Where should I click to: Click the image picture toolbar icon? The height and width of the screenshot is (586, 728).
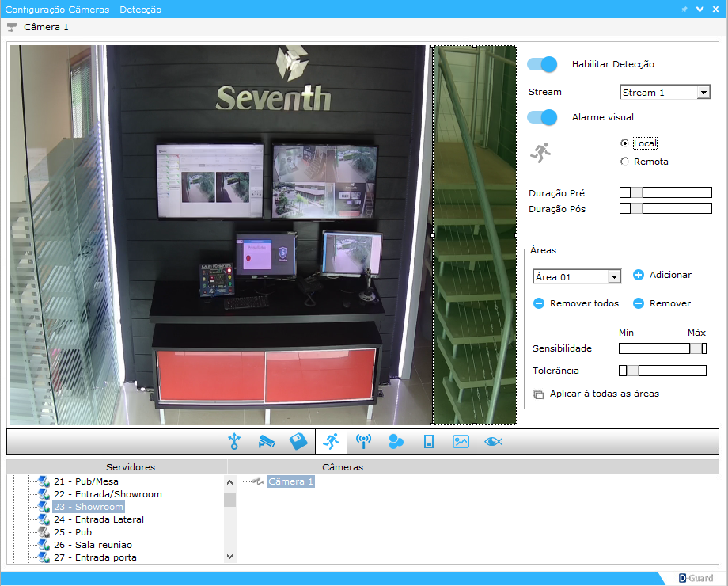pyautogui.click(x=461, y=442)
